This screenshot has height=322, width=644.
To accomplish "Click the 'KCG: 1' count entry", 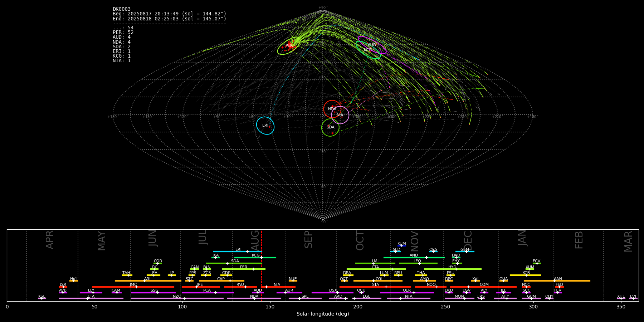I will point(122,56).
